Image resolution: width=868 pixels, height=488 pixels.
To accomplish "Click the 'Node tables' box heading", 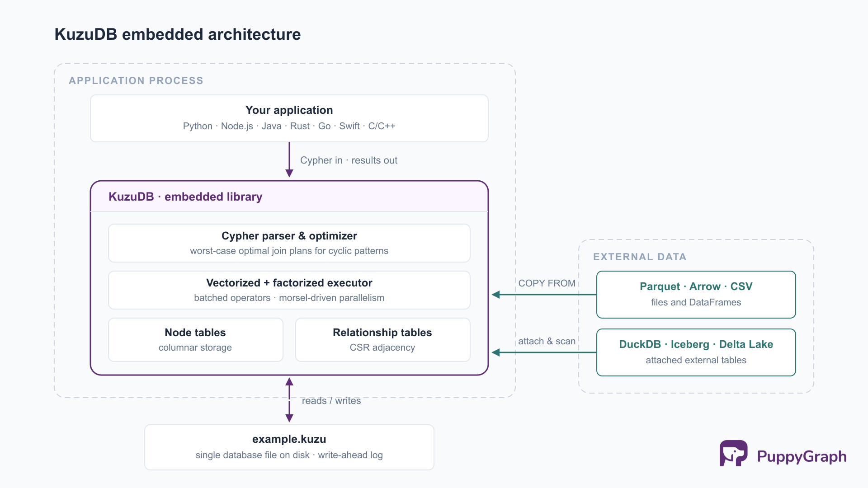I will pos(195,332).
